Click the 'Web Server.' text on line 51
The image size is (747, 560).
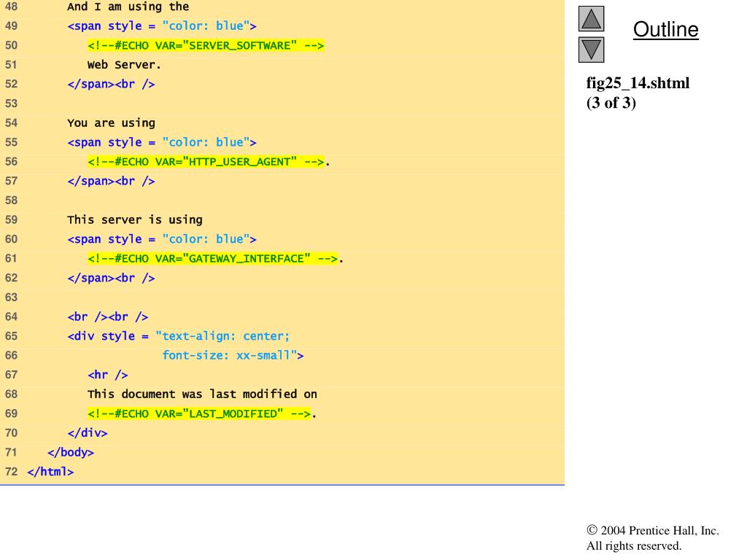coord(124,65)
